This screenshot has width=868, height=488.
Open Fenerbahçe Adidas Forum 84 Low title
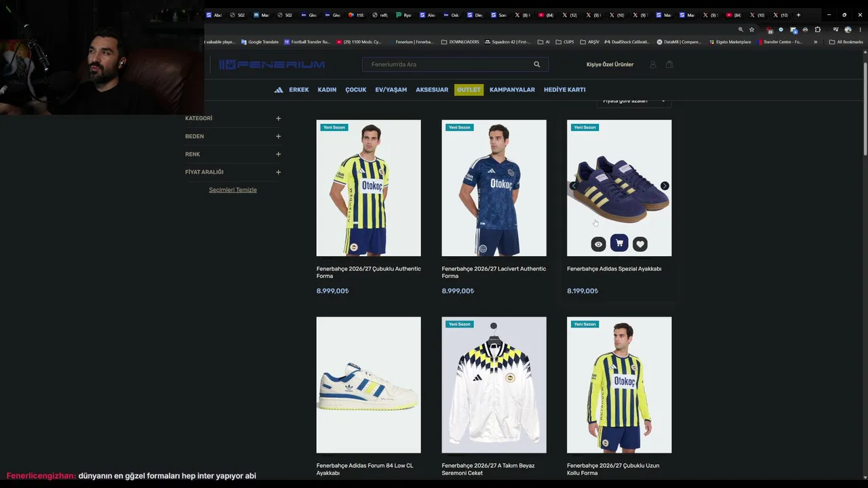coord(365,469)
